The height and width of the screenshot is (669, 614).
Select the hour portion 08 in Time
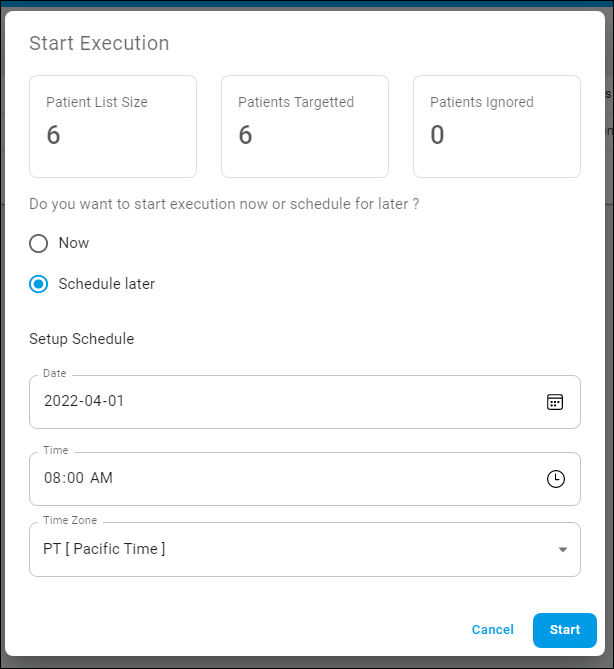coord(50,478)
